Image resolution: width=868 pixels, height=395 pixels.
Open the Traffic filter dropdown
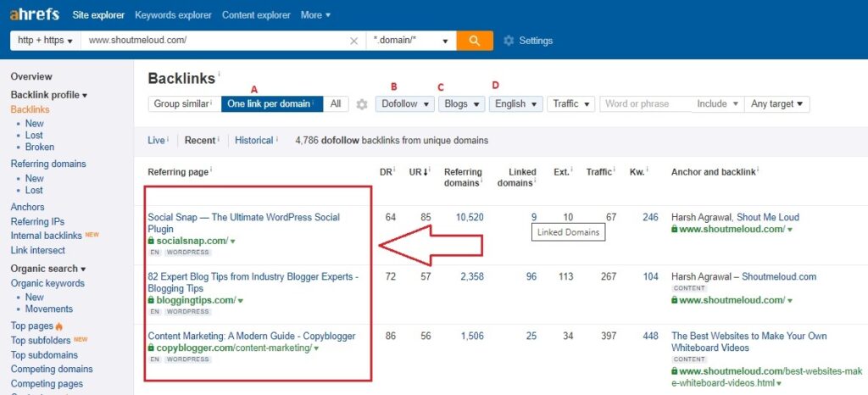point(570,104)
